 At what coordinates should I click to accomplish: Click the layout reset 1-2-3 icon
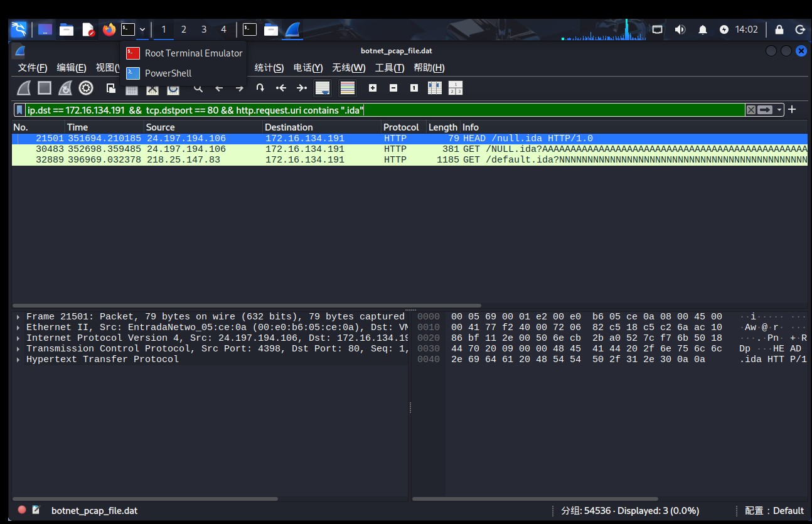pos(456,88)
